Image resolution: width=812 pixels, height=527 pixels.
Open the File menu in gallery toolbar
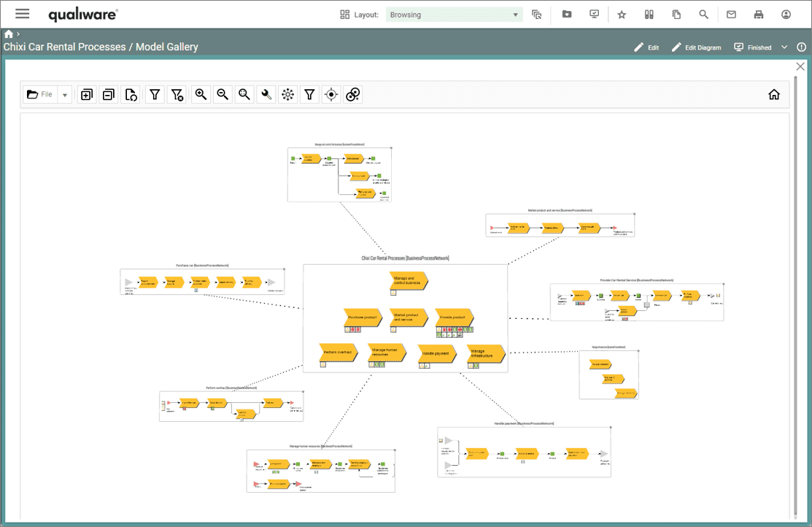tap(39, 94)
